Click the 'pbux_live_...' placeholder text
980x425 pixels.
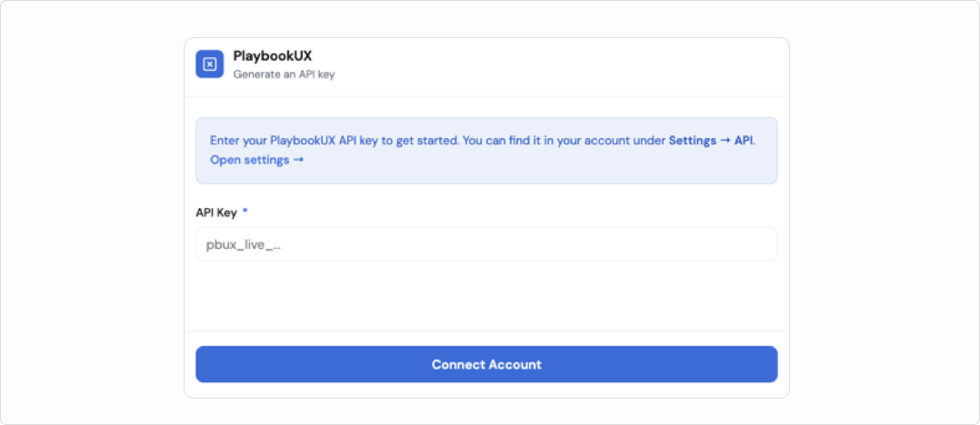(244, 244)
